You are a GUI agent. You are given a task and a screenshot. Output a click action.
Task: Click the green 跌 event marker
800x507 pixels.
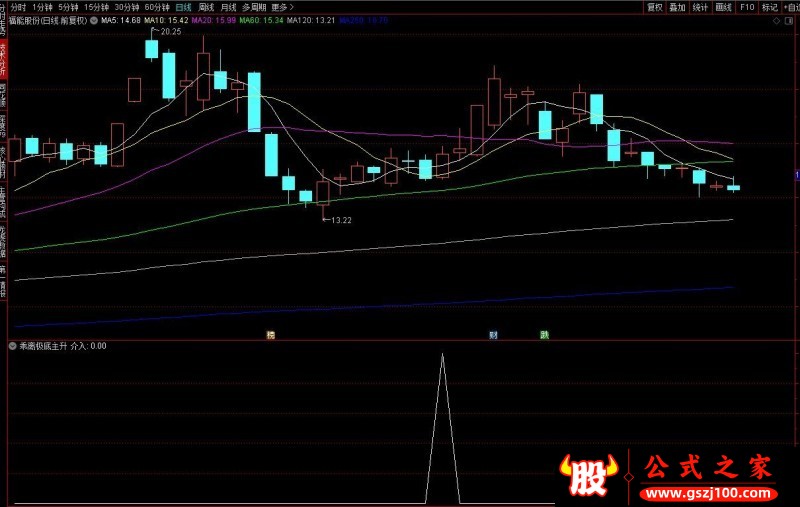coord(544,335)
